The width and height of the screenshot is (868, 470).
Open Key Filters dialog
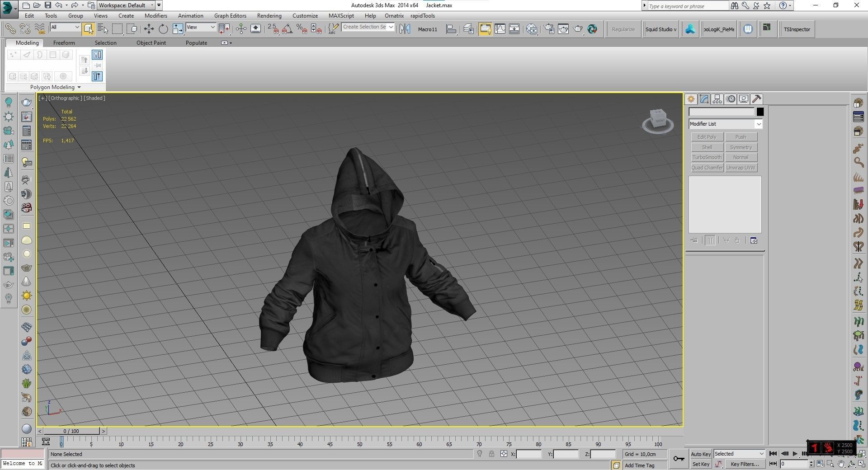(745, 464)
